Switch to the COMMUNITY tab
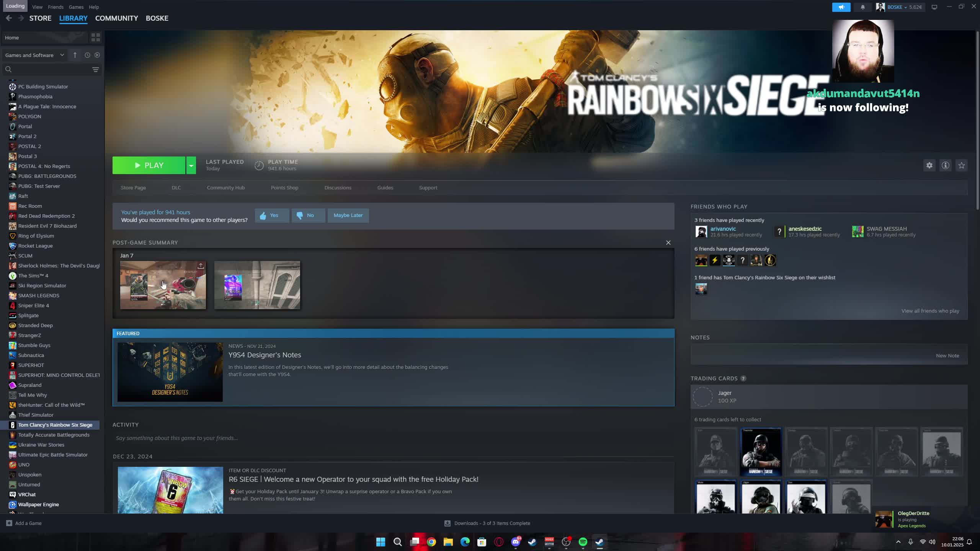This screenshot has height=551, width=980. [x=116, y=18]
